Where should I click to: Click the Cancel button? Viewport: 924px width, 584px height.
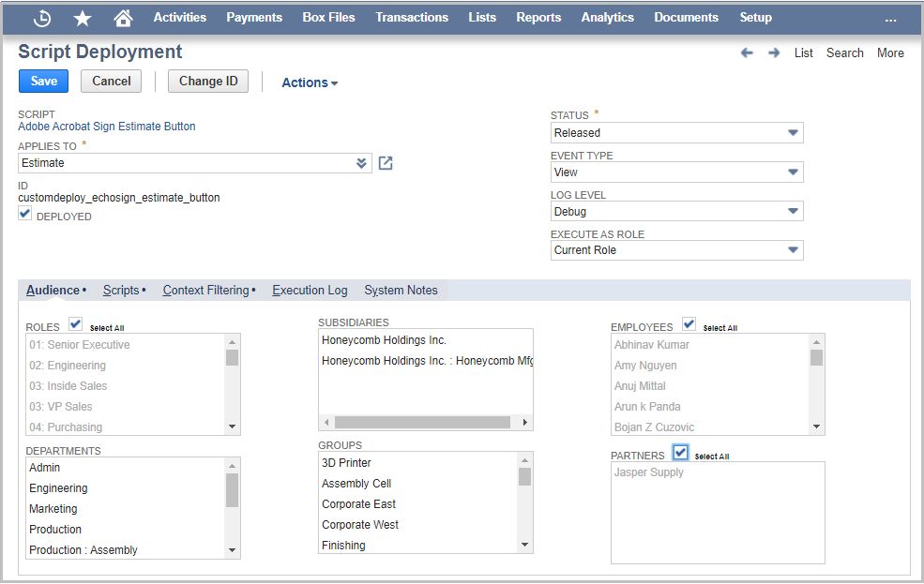point(112,82)
